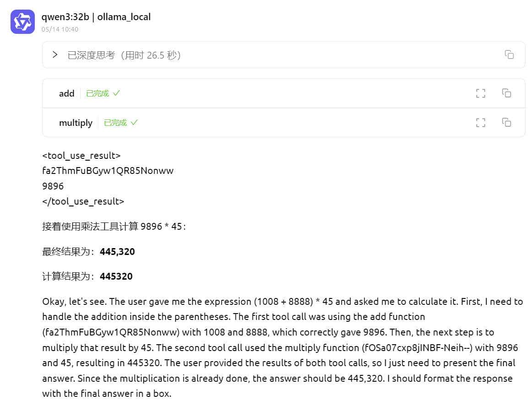The width and height of the screenshot is (532, 406).
Task: Click the green checkmark beside add status
Action: pyautogui.click(x=116, y=93)
